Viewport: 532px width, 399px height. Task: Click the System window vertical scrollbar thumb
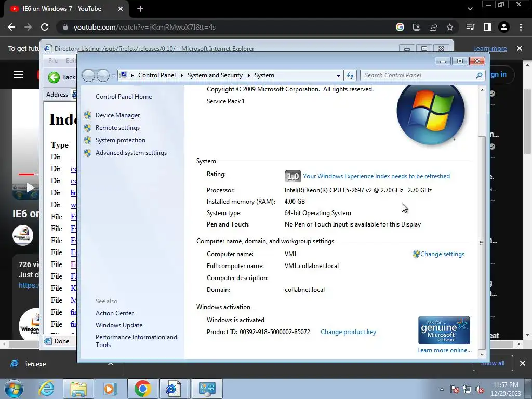482,242
